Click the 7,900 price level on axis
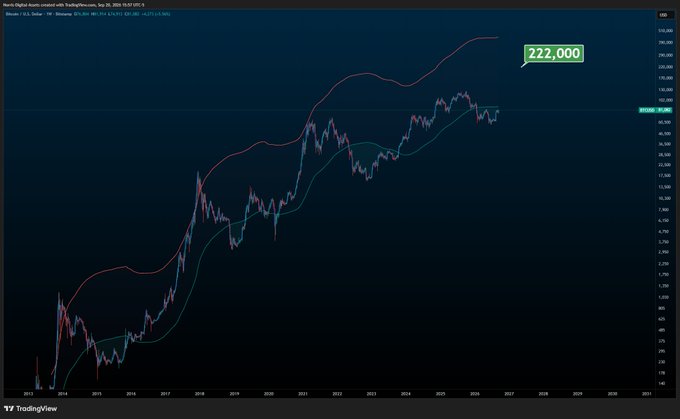680x419 pixels. (664, 210)
